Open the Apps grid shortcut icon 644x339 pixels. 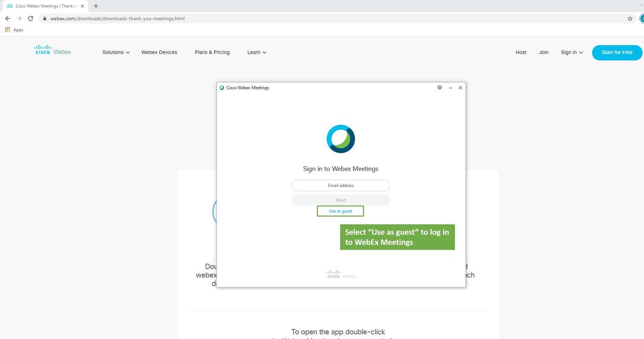(x=7, y=30)
